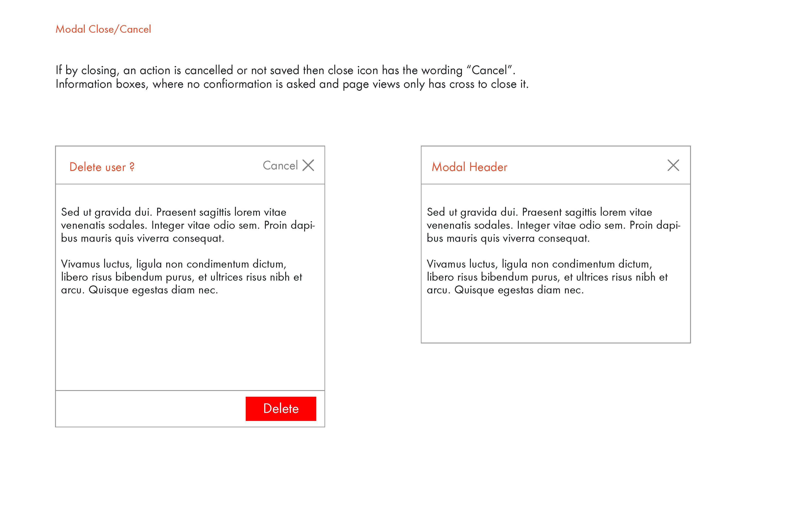Click 'Vivamus luctus' paragraph in Modal Header dialog

click(x=547, y=277)
